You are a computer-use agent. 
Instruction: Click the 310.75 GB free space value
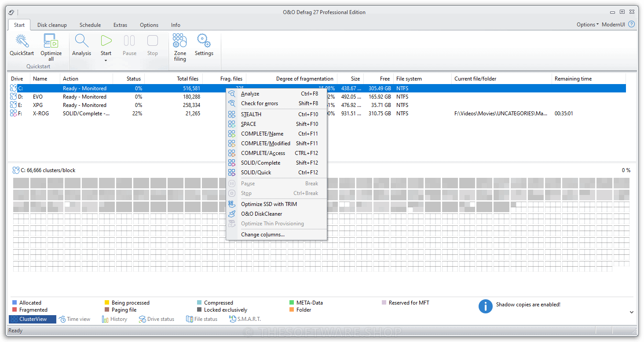coord(379,114)
